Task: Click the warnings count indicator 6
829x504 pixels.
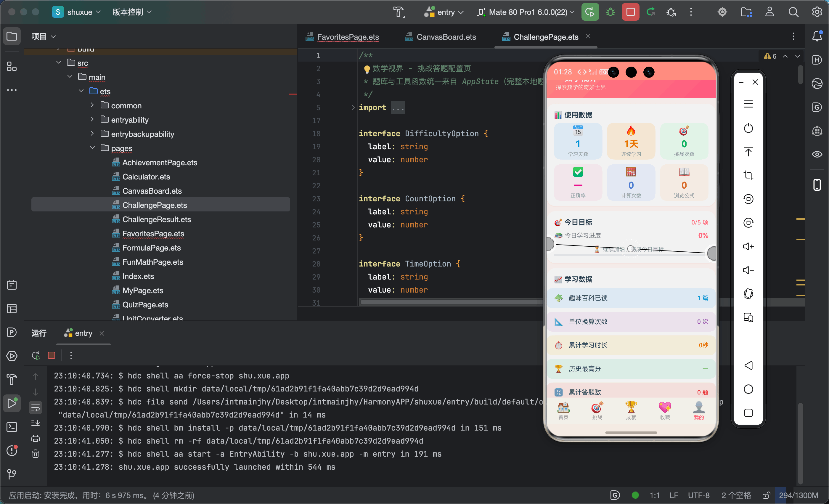Action: 770,56
